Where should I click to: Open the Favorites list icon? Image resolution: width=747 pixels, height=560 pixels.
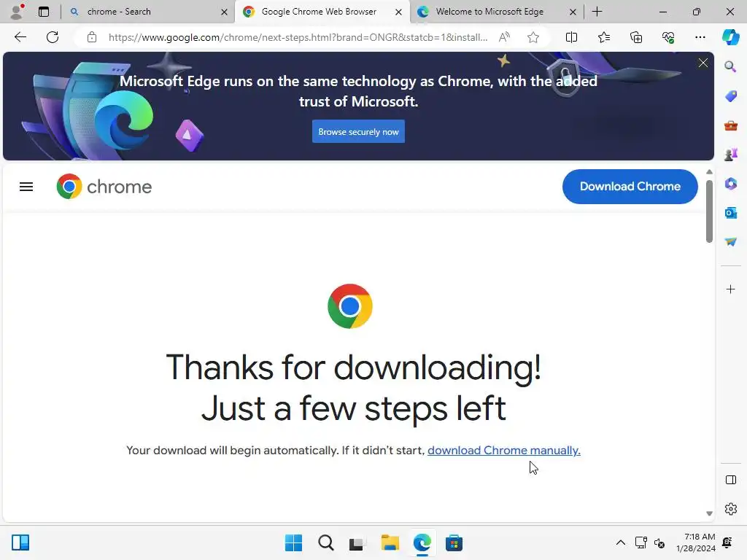click(x=603, y=37)
